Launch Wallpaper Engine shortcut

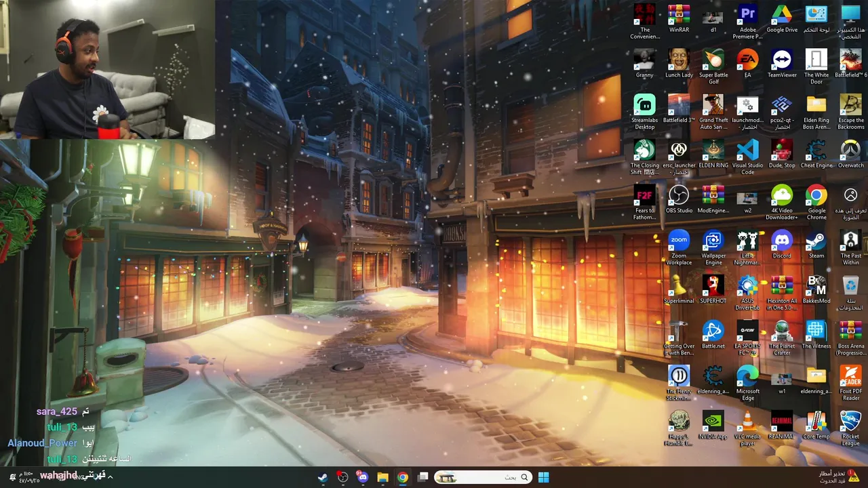click(x=713, y=247)
